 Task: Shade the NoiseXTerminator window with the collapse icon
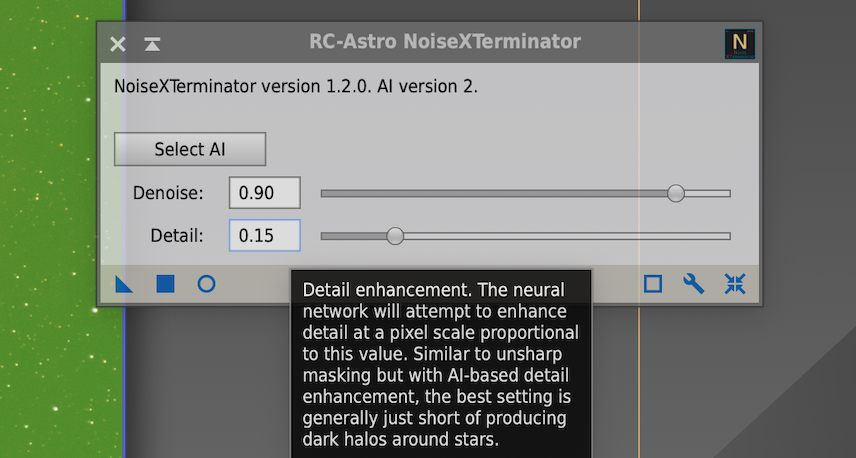pos(152,44)
